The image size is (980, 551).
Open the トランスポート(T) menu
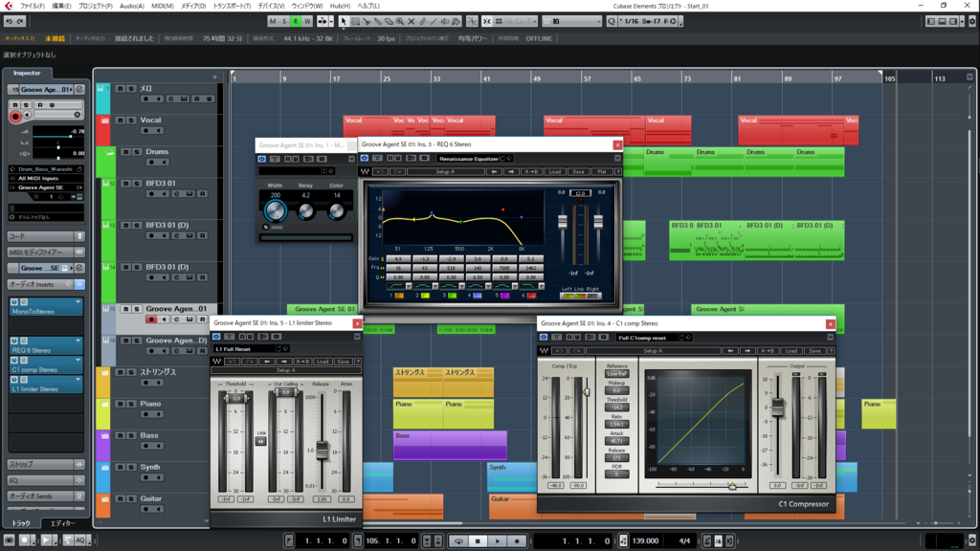(232, 6)
